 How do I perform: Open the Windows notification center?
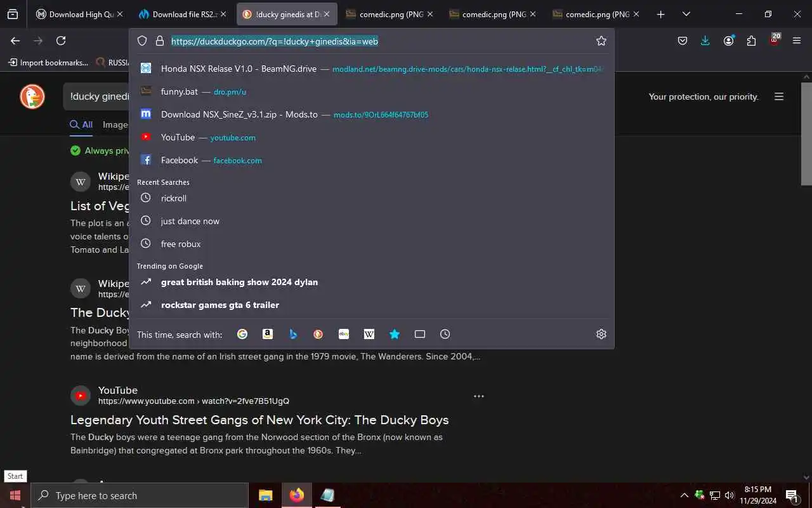click(x=792, y=495)
